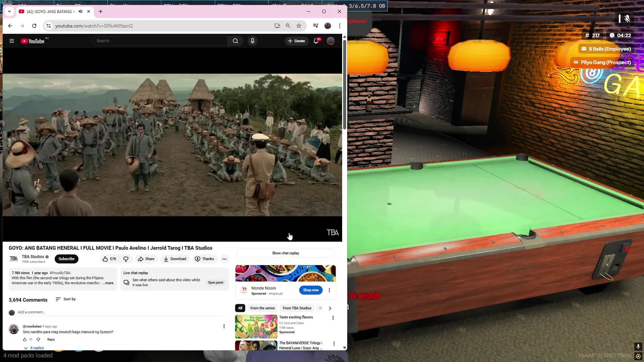
Task: Download the video
Action: (x=175, y=259)
